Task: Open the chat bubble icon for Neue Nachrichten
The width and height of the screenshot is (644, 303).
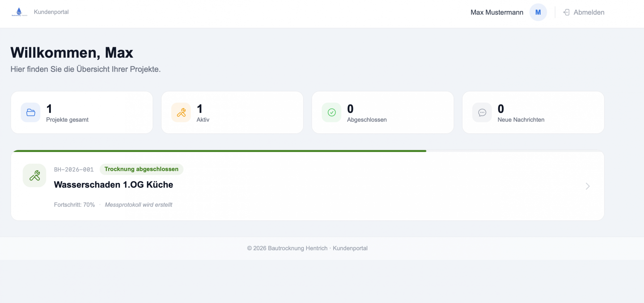Action: tap(482, 112)
